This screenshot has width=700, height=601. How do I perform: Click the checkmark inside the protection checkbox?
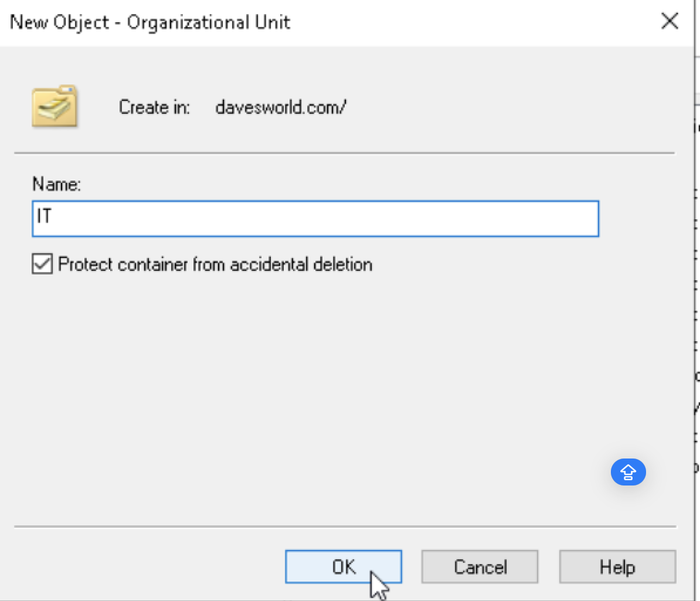tap(42, 263)
